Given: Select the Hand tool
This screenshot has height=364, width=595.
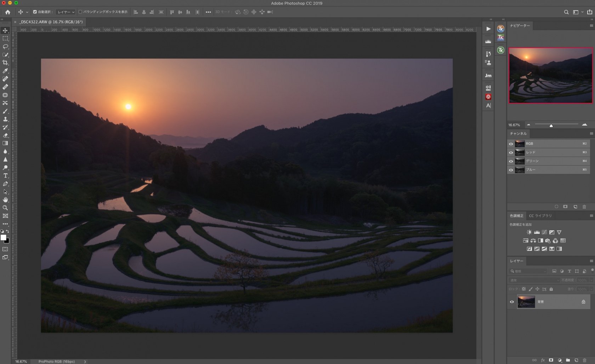Looking at the screenshot, I should pos(5,200).
